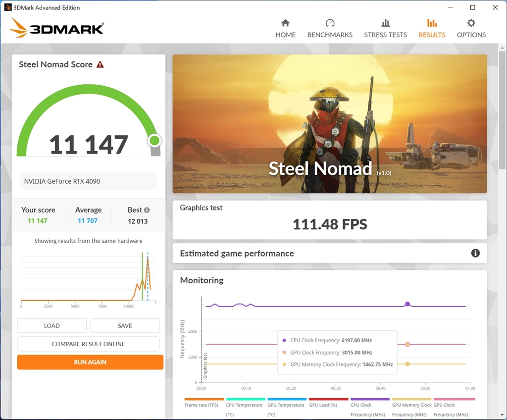Click the 3DMark app icon in title bar
507x420 pixels.
(8, 7)
